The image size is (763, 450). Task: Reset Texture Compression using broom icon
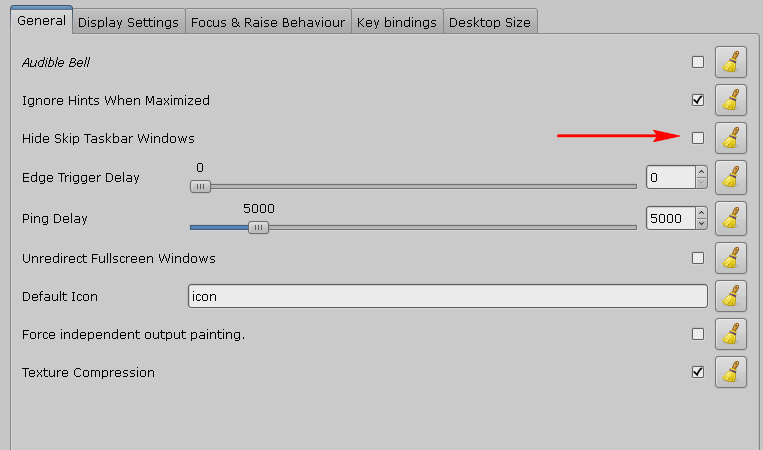(x=730, y=372)
